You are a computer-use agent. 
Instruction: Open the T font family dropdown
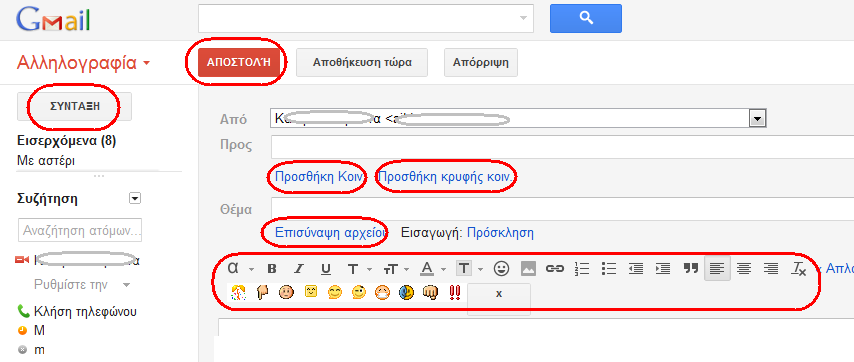[359, 268]
